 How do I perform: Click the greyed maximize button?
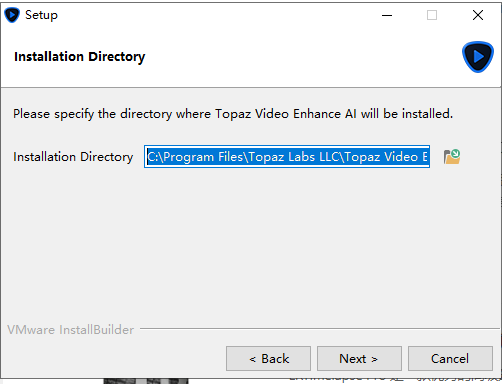(432, 15)
